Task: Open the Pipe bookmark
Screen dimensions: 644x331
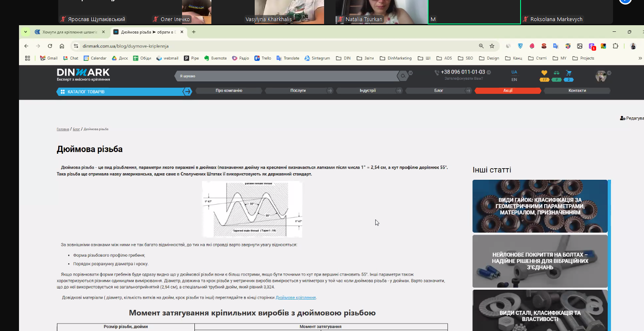Action: 191,58
